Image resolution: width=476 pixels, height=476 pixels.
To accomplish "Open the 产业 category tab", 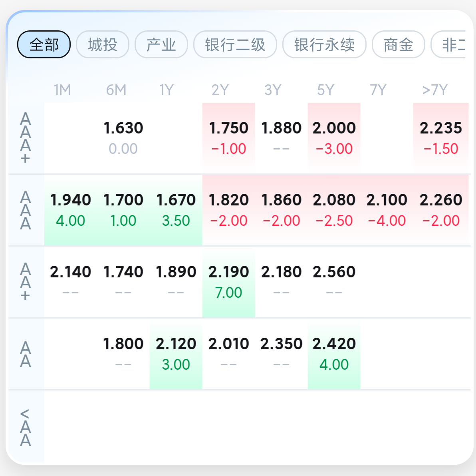I will pyautogui.click(x=161, y=44).
